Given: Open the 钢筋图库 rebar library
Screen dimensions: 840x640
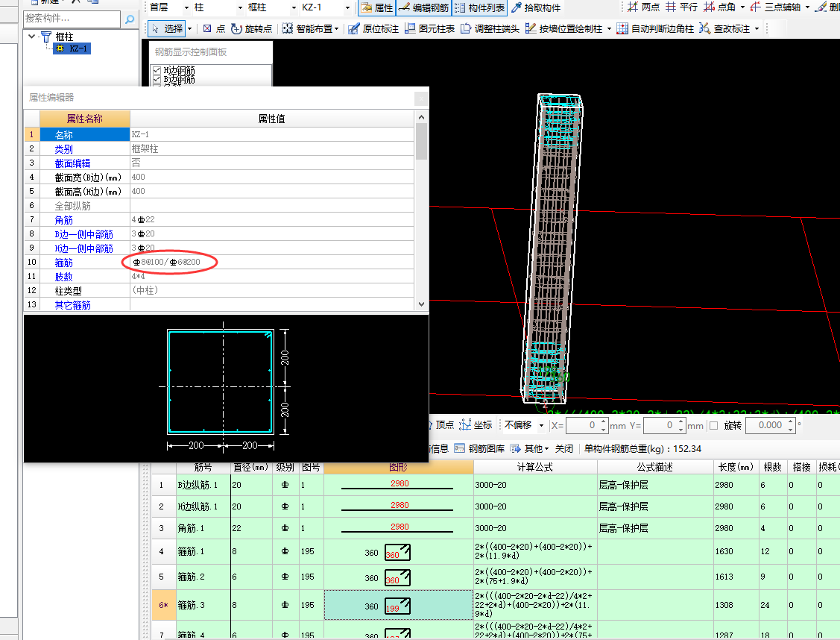Looking at the screenshot, I should tap(479, 448).
